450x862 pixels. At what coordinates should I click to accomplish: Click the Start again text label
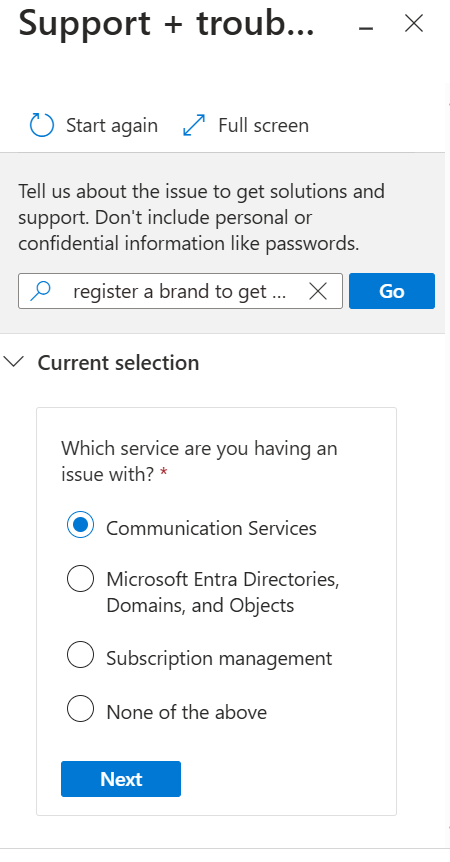point(112,125)
